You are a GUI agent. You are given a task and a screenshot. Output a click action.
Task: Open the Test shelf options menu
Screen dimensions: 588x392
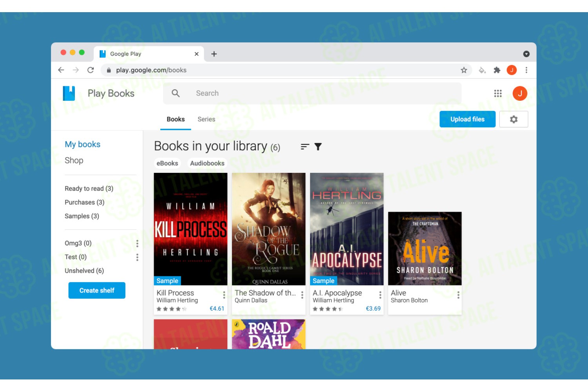[x=137, y=257]
